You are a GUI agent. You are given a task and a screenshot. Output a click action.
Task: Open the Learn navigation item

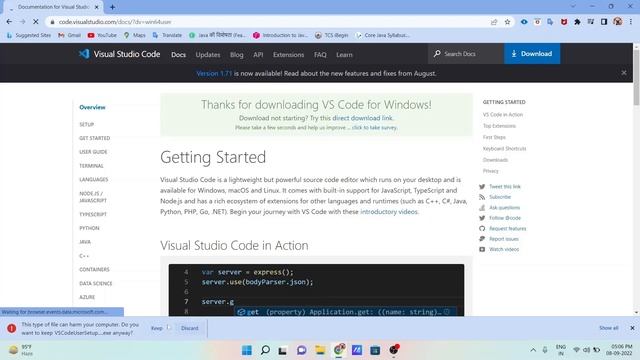tap(344, 54)
